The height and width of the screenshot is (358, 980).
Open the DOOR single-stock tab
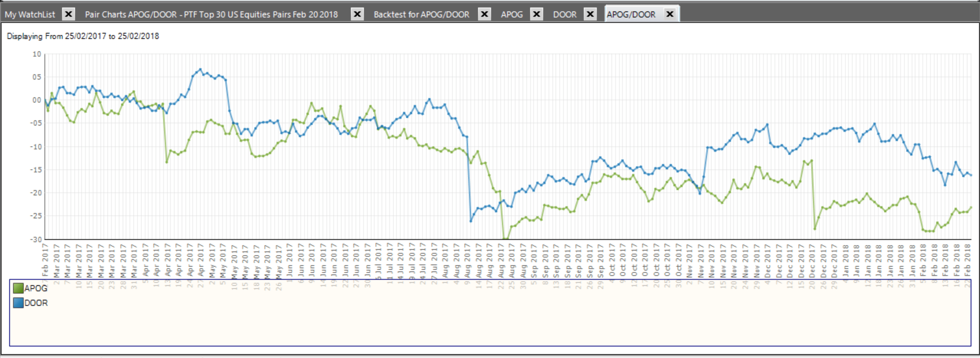tap(564, 14)
